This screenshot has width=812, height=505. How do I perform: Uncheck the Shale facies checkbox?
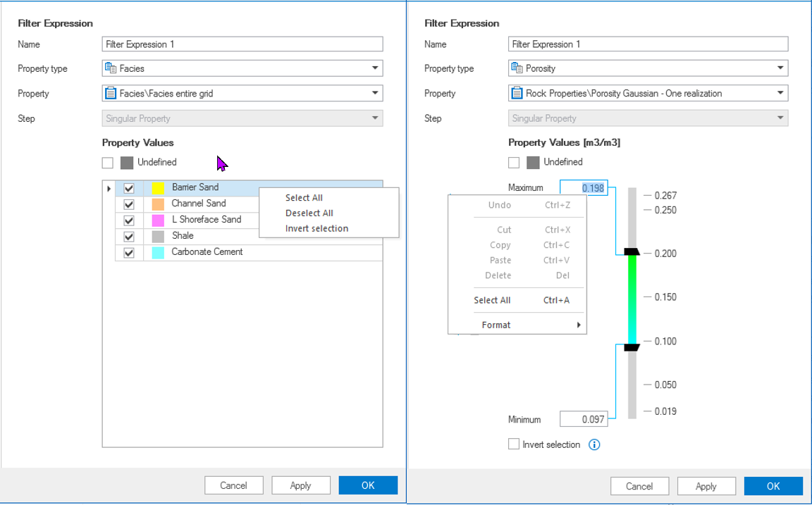[x=129, y=236]
